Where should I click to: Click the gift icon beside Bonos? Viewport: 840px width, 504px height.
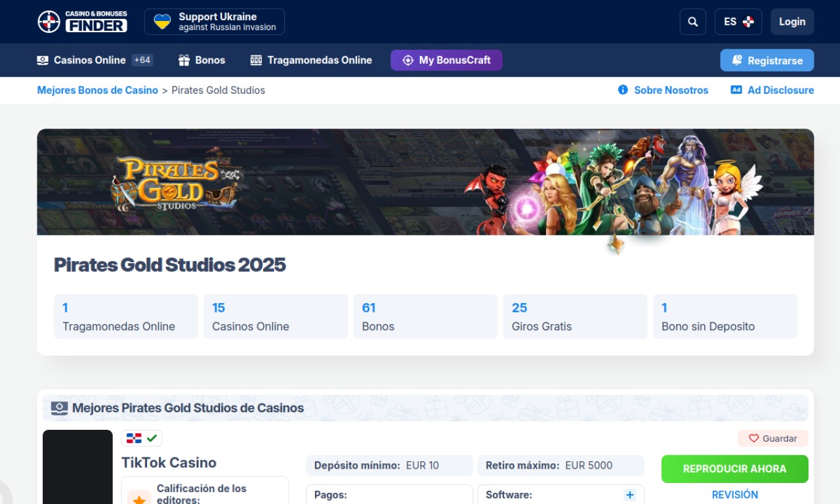(184, 60)
